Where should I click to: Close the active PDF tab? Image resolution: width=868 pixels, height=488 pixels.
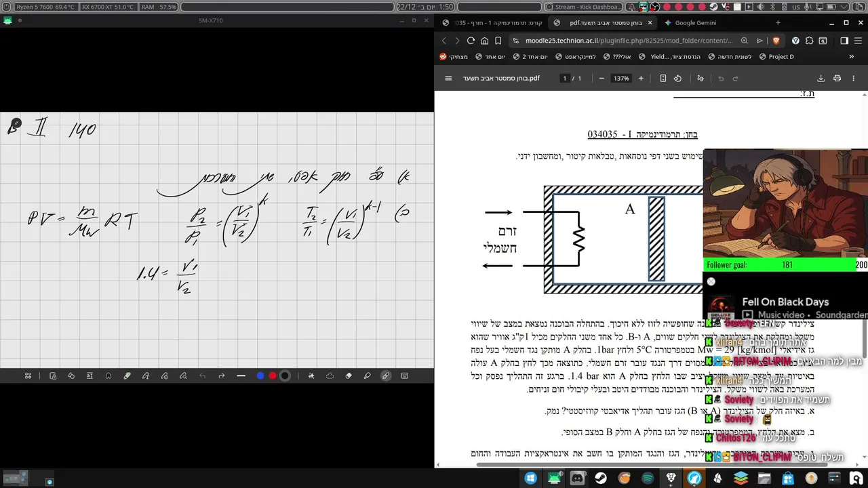click(650, 22)
